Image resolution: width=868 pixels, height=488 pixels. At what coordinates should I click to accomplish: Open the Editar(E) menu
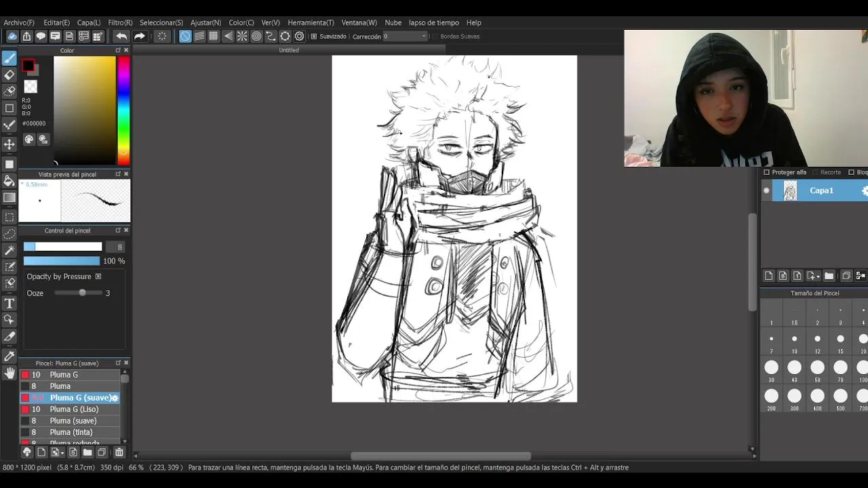57,22
